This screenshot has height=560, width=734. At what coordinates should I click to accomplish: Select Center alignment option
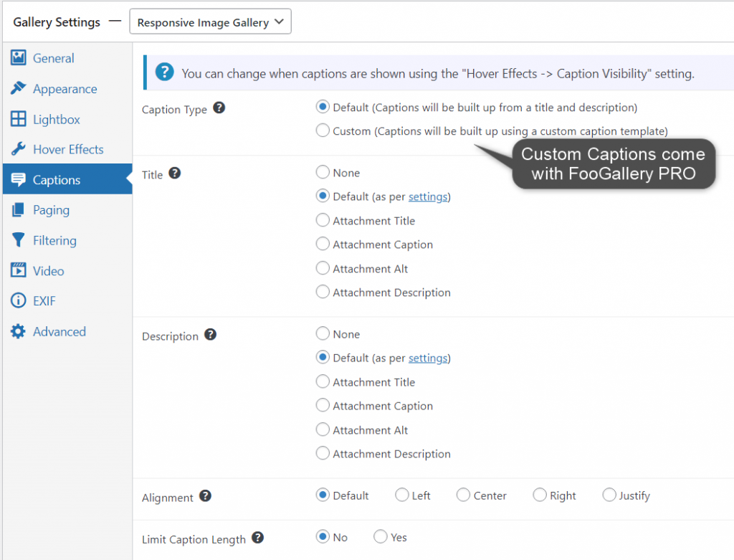(463, 495)
